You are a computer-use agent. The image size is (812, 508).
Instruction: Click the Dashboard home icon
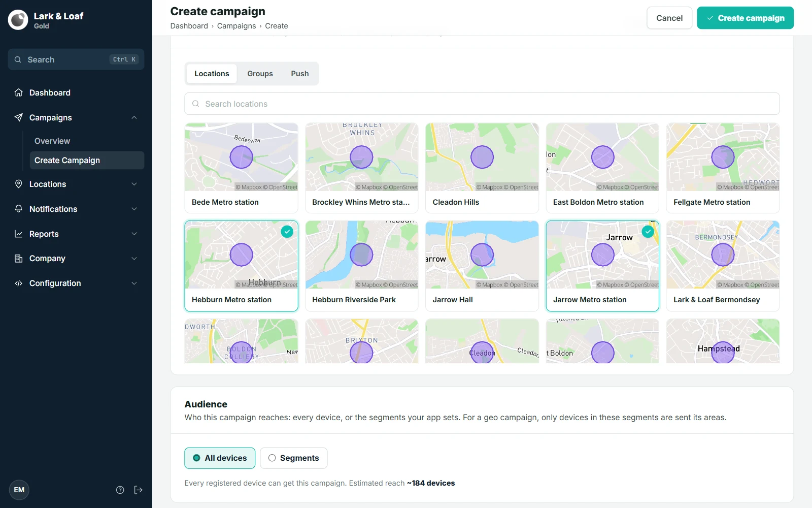tap(19, 92)
